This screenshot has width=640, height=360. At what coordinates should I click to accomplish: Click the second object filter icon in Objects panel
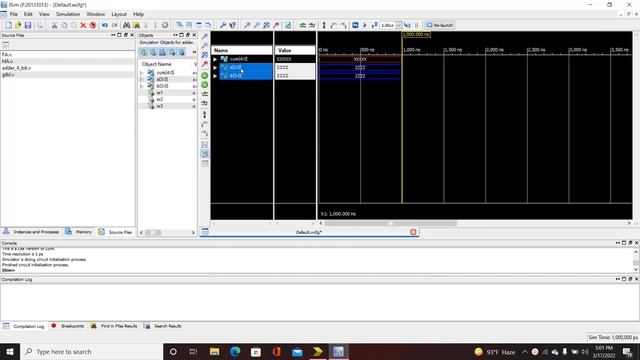pos(153,52)
